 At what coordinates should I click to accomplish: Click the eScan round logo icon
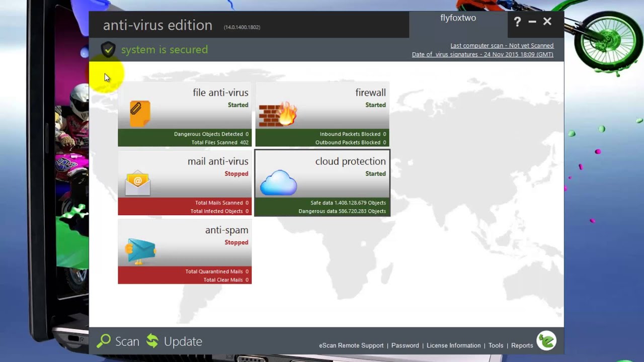pos(546,341)
